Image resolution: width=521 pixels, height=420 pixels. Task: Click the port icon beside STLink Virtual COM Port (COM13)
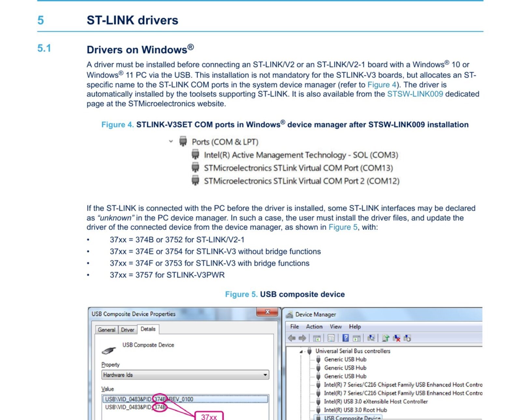point(195,167)
